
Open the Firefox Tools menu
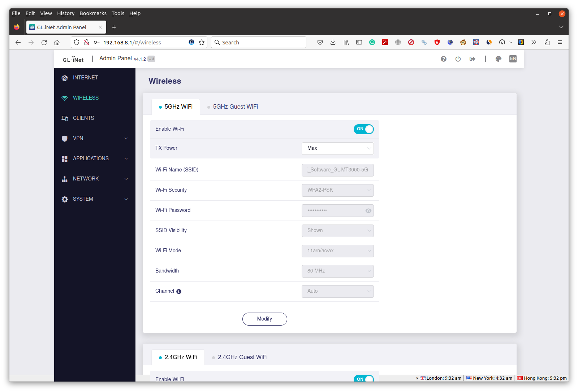(x=118, y=13)
